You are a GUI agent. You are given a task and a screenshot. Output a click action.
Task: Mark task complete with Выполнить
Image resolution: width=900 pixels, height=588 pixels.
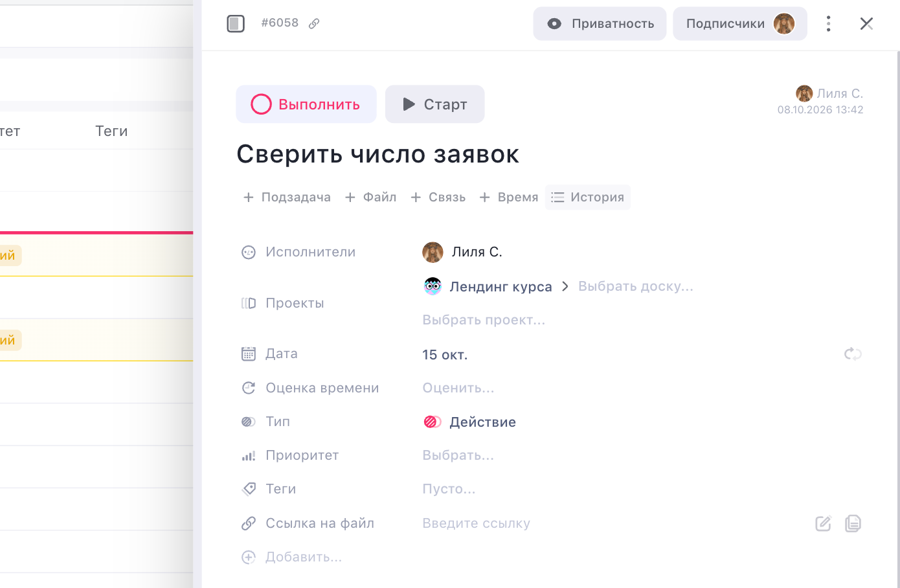coord(306,104)
